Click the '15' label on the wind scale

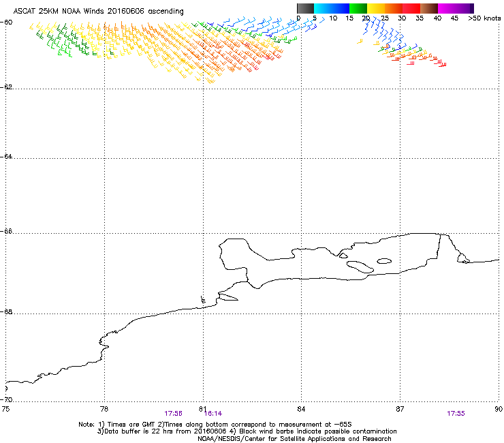pyautogui.click(x=349, y=18)
